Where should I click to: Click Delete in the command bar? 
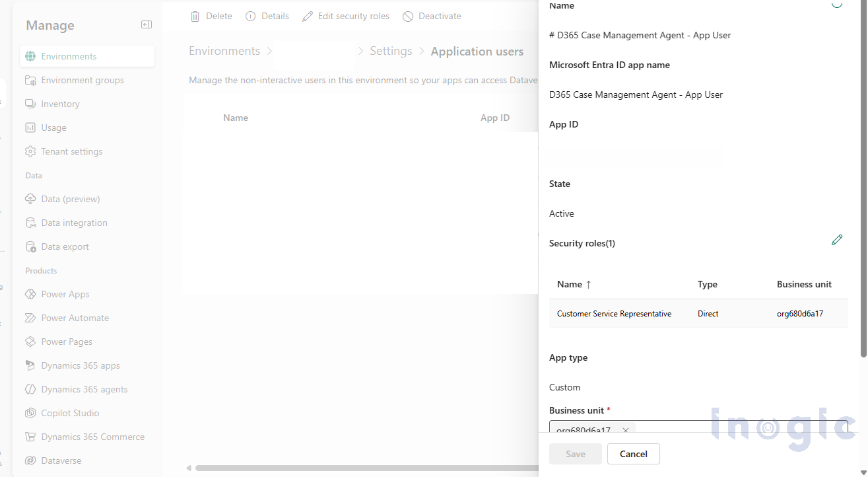tap(211, 16)
